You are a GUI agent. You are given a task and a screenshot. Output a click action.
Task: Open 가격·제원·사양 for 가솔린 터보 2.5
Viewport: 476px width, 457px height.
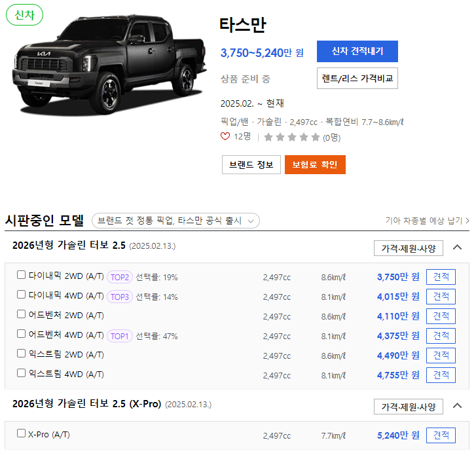409,248
